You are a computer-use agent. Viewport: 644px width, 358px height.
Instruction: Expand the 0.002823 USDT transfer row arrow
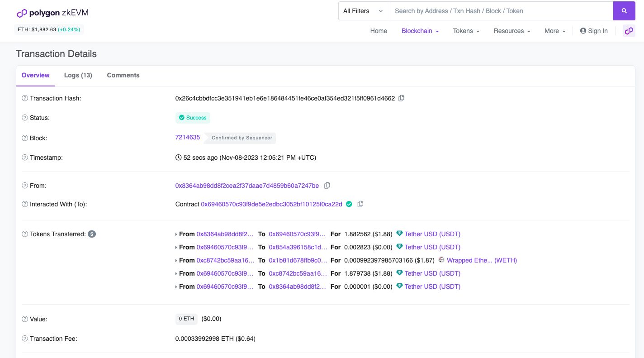176,248
